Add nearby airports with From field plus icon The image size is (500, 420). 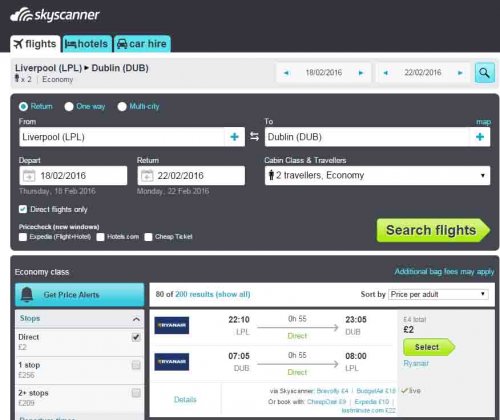234,137
